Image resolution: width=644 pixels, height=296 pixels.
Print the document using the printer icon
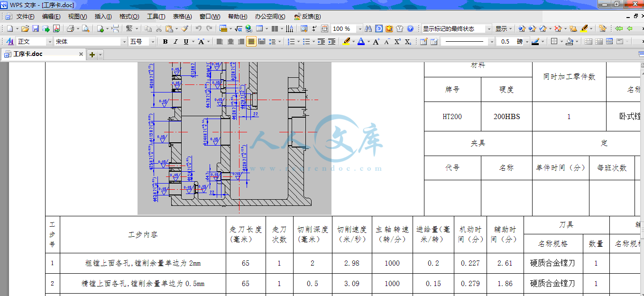click(x=70, y=28)
